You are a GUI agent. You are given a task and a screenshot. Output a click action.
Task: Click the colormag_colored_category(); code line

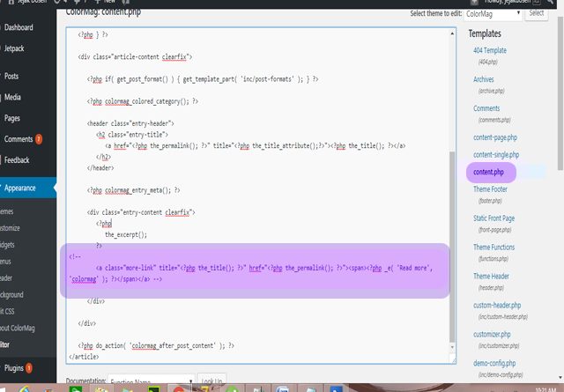click(142, 101)
